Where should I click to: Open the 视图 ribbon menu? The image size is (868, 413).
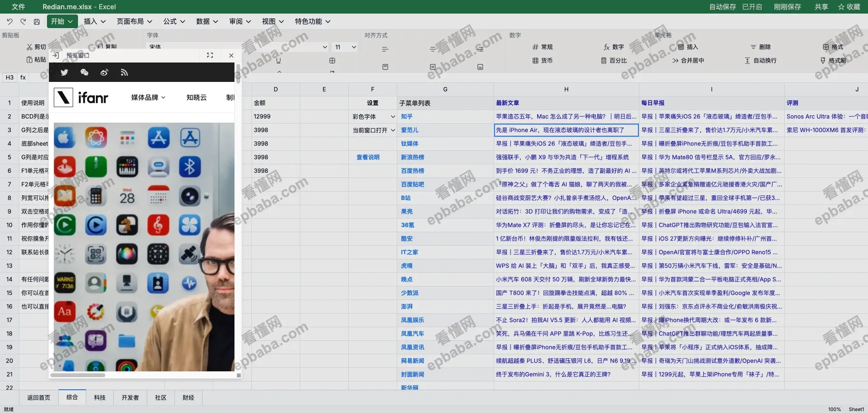click(273, 21)
